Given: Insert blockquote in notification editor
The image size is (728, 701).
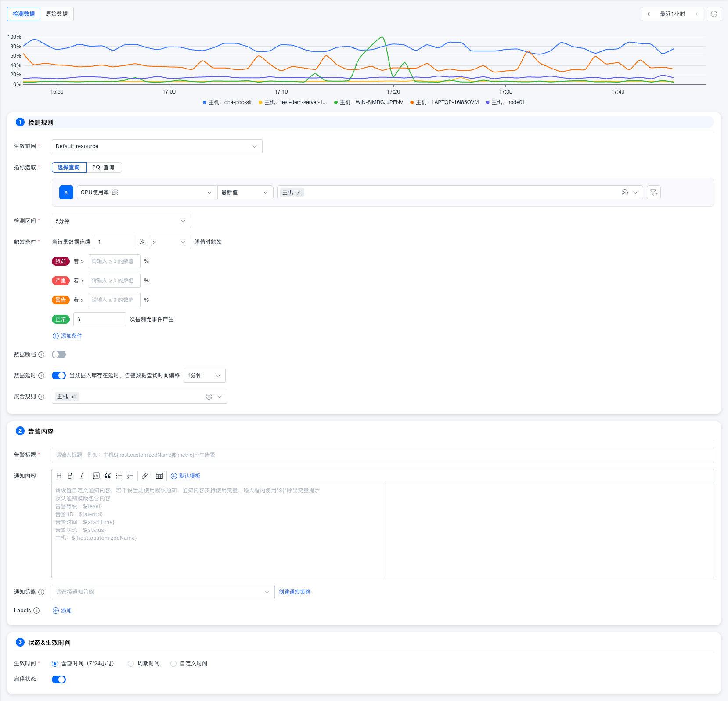Looking at the screenshot, I should click(x=108, y=476).
